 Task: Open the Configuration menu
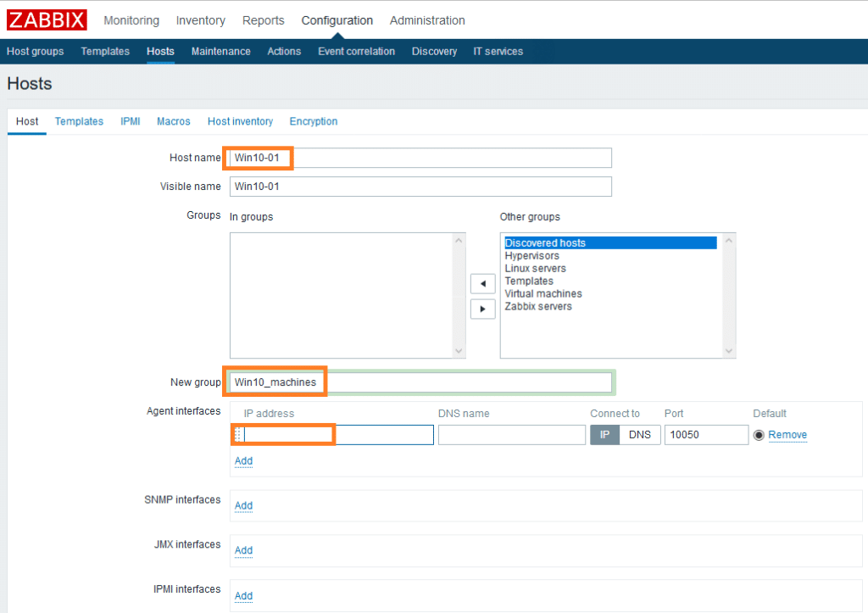coord(337,20)
